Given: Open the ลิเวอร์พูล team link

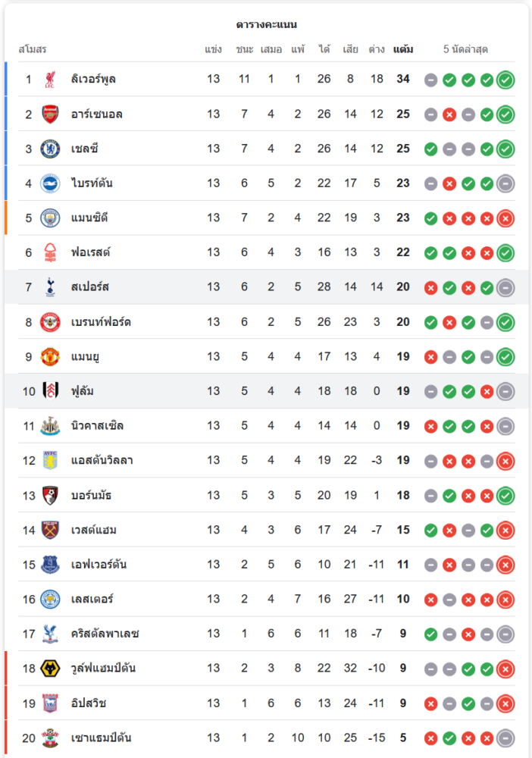Looking at the screenshot, I should tap(93, 80).
